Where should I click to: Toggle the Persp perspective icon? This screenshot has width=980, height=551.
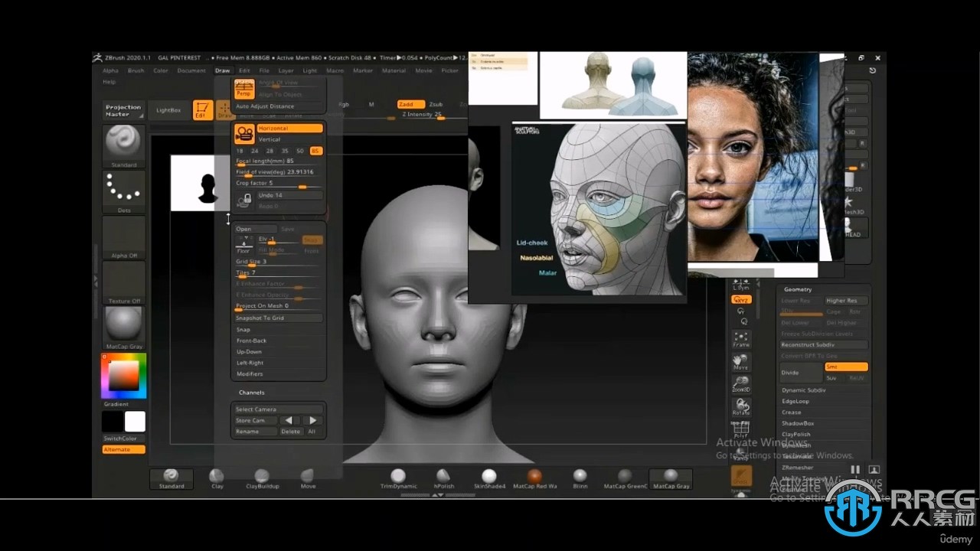pyautogui.click(x=243, y=89)
